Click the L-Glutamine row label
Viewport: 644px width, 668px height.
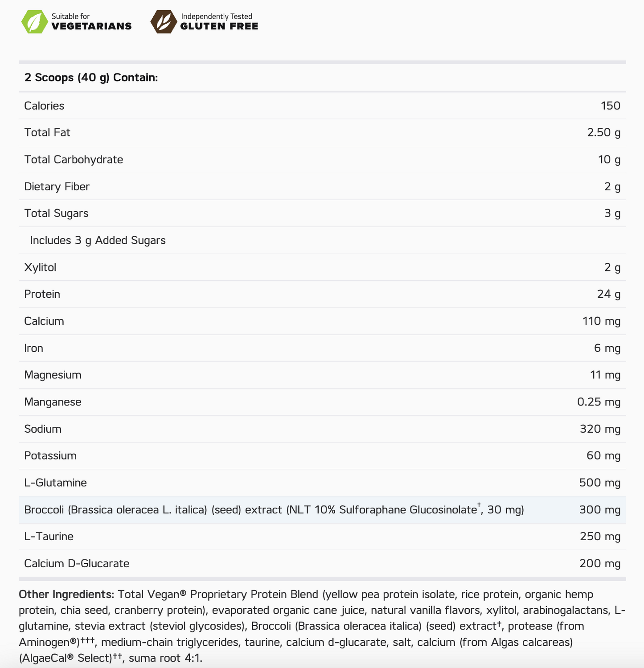pos(55,483)
